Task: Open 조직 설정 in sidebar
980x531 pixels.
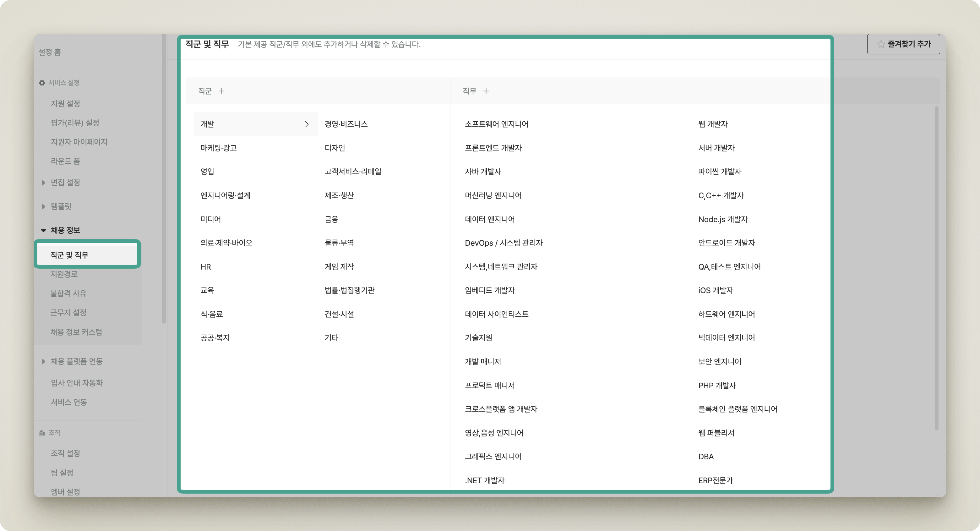Action: point(65,453)
